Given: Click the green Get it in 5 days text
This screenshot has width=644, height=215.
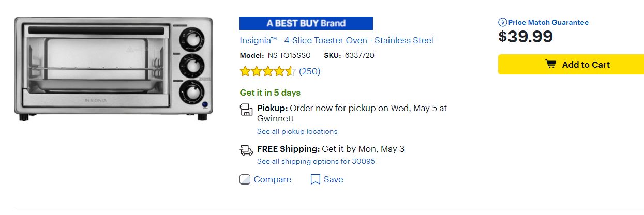Looking at the screenshot, I should [270, 93].
